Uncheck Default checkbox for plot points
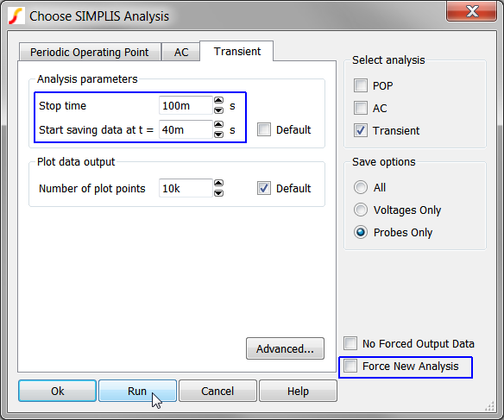Viewport: 504px width, 420px height. (264, 188)
